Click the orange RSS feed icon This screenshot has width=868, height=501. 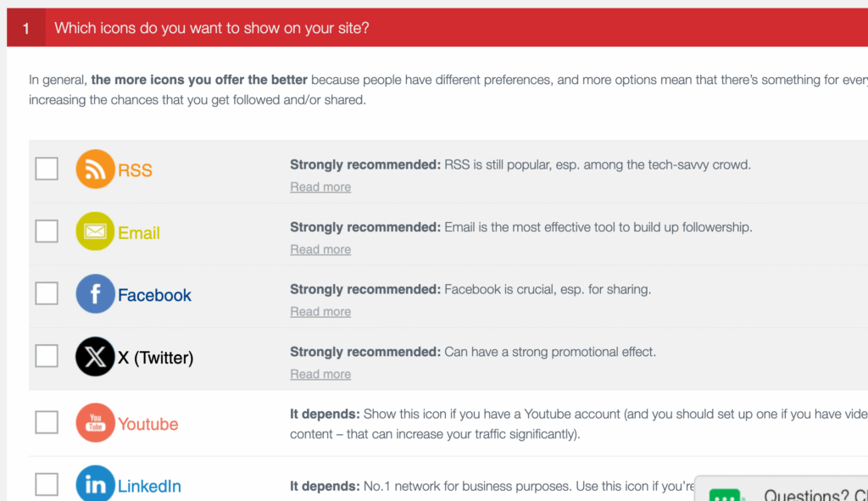coord(95,170)
